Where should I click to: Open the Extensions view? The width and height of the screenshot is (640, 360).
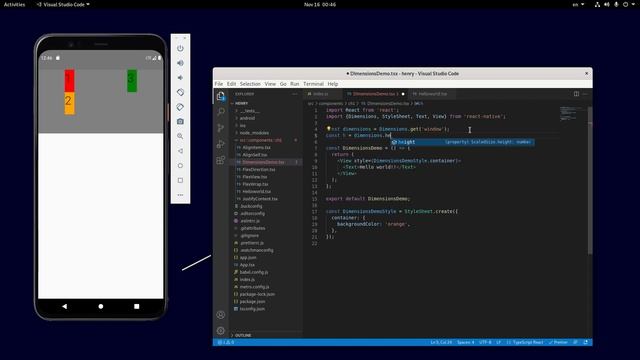[x=221, y=160]
